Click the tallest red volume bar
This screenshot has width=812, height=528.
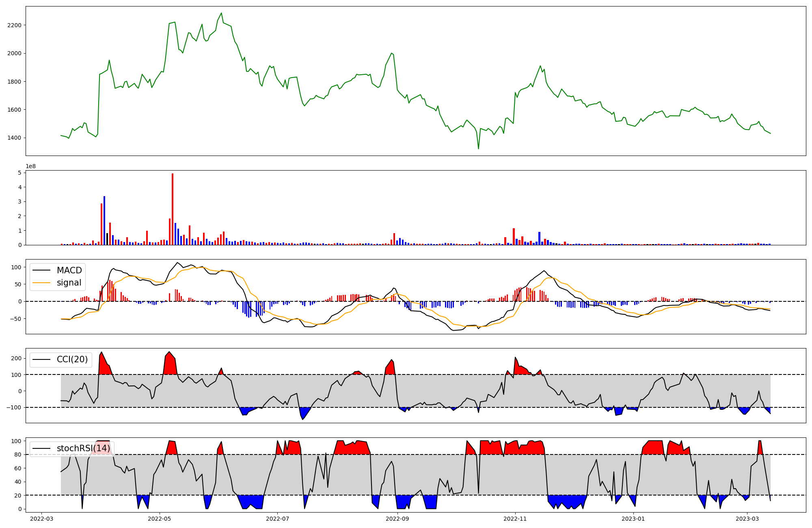coord(173,209)
